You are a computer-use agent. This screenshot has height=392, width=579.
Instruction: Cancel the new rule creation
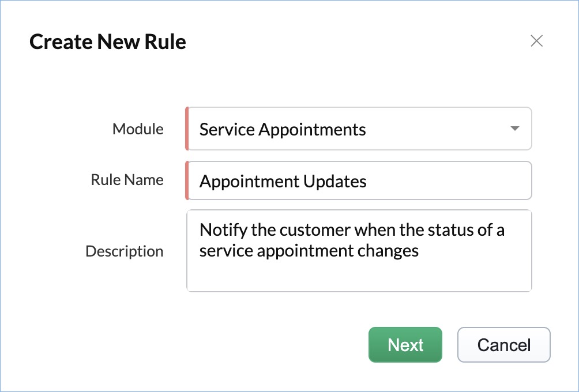pos(503,345)
